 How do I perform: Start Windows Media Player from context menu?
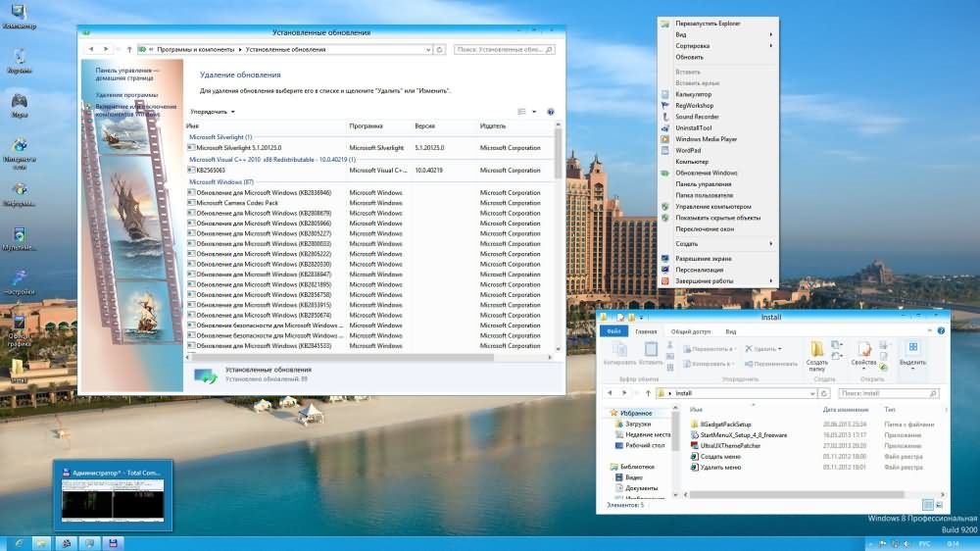[x=706, y=139]
